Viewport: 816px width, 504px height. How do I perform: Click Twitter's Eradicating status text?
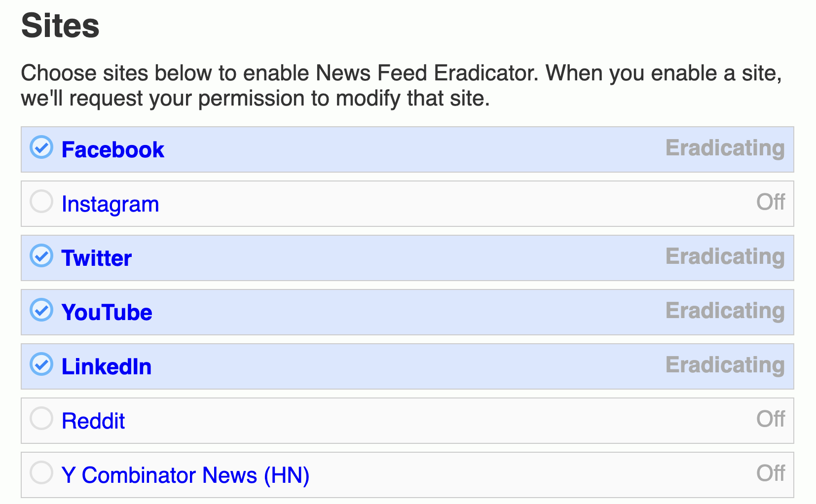pyautogui.click(x=725, y=257)
